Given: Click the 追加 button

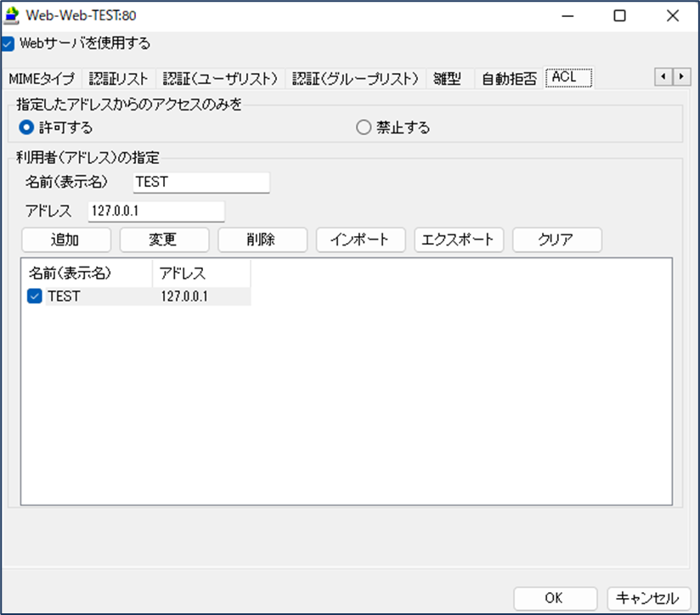Looking at the screenshot, I should pyautogui.click(x=66, y=240).
